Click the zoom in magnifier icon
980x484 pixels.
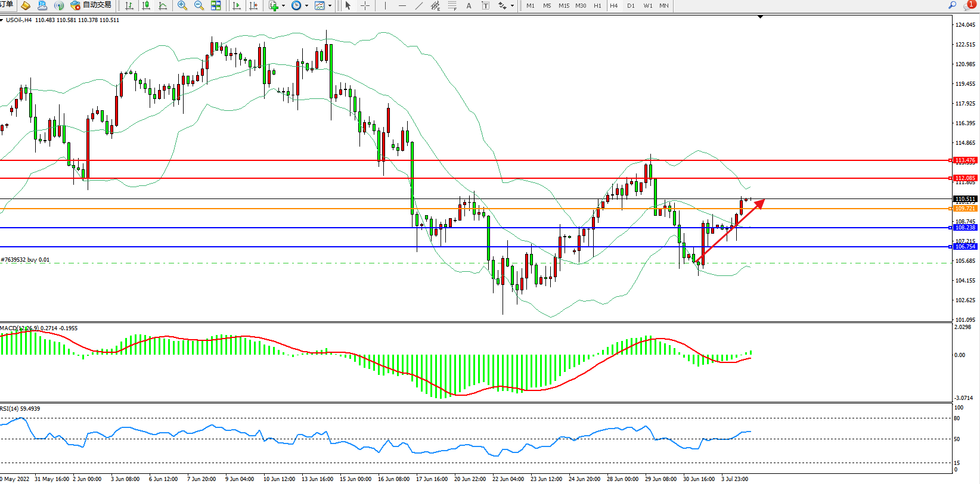click(182, 5)
